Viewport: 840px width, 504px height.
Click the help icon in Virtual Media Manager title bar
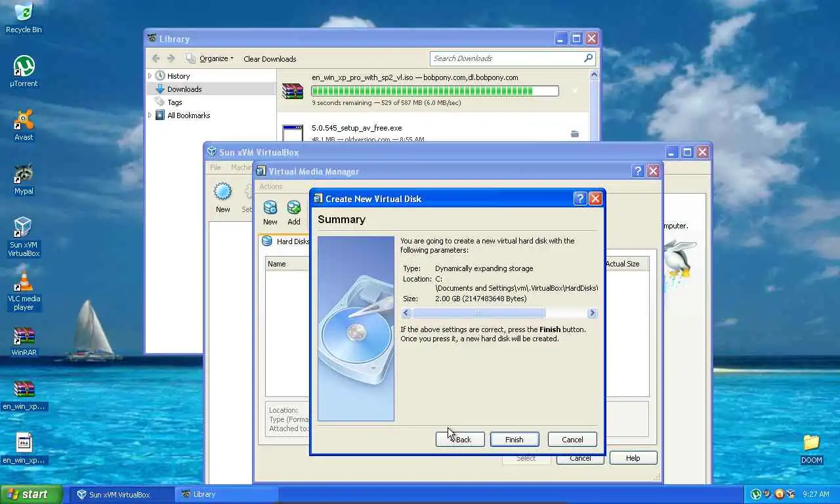(x=637, y=171)
